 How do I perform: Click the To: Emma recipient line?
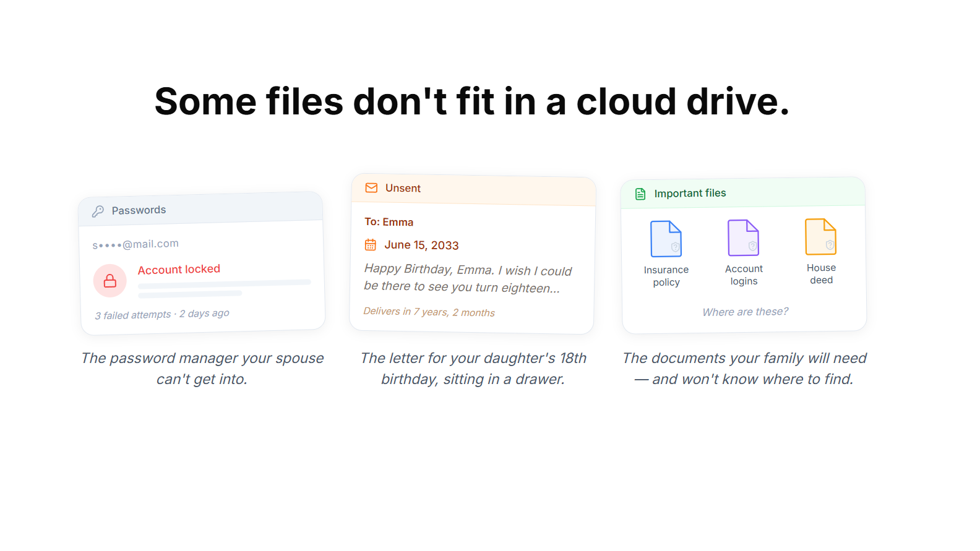389,222
